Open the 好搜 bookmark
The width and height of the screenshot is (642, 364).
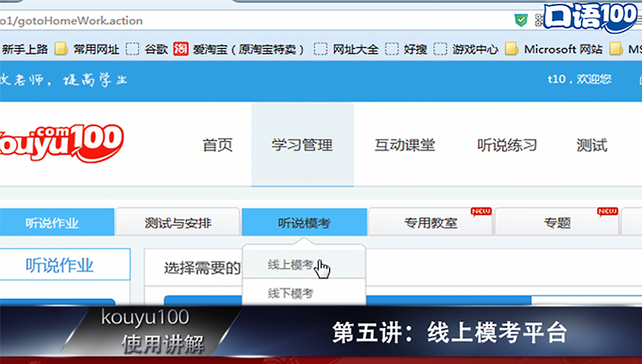point(406,50)
